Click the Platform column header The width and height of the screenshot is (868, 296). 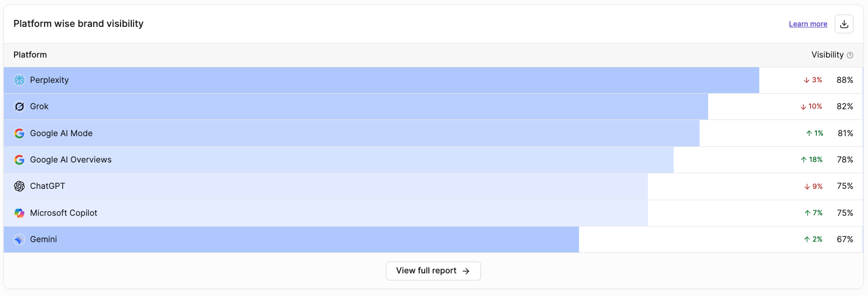pos(30,55)
